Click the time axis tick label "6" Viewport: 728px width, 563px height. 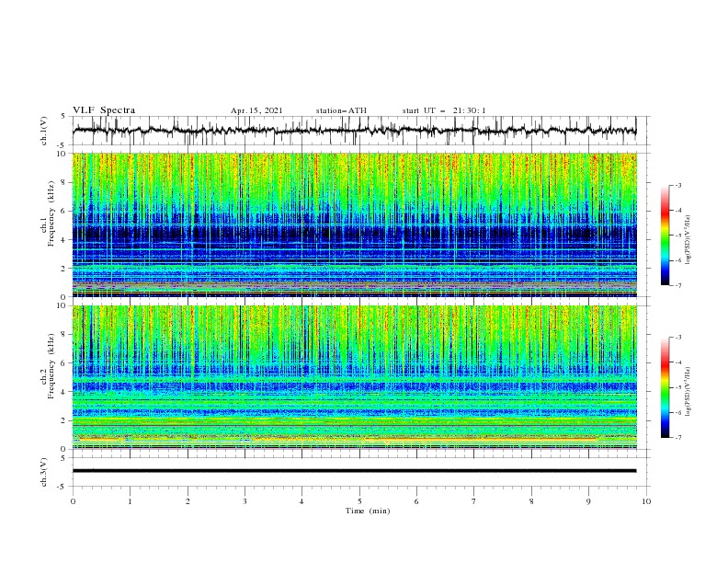tap(416, 501)
